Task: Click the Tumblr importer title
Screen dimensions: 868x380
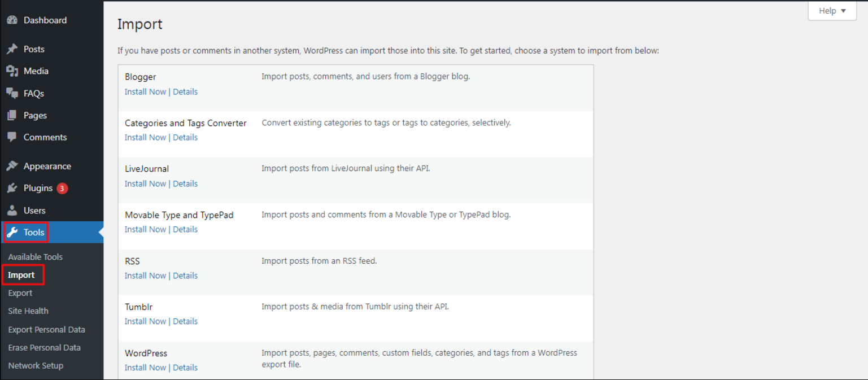Action: [x=138, y=307]
